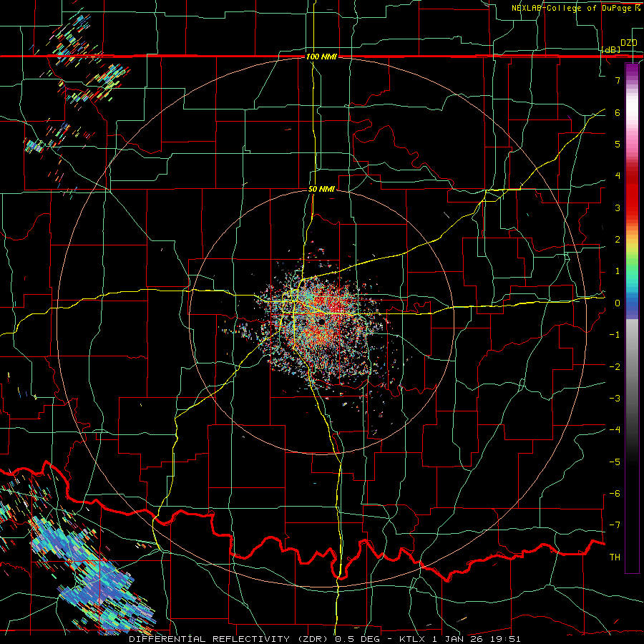The width and height of the screenshot is (644, 644).
Task: Click the 19:51 timestamp
Action: coord(504,639)
